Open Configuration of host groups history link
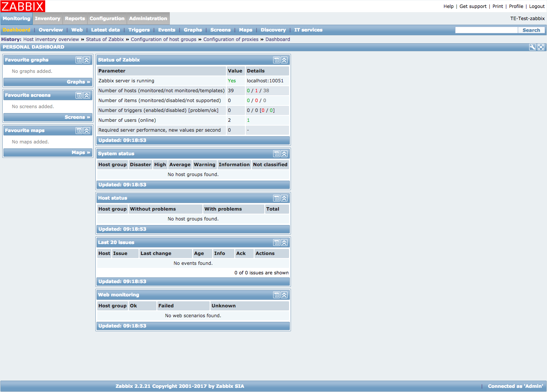The height and width of the screenshot is (392, 547). pos(164,39)
